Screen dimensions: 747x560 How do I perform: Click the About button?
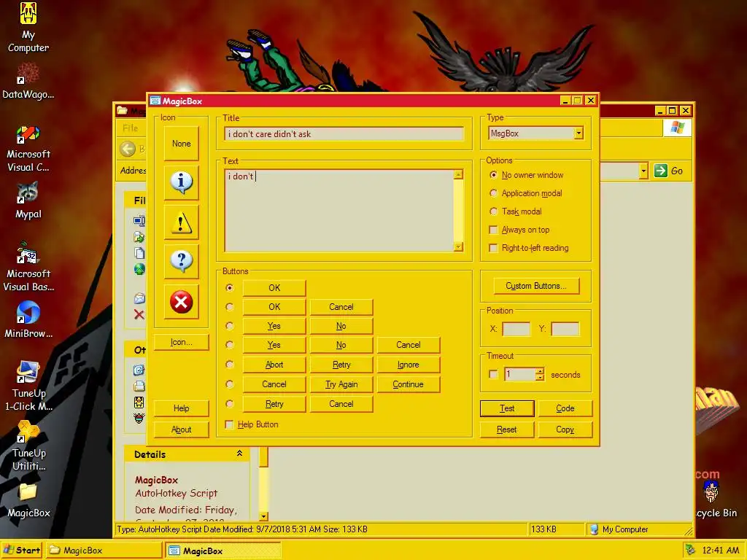pos(181,429)
